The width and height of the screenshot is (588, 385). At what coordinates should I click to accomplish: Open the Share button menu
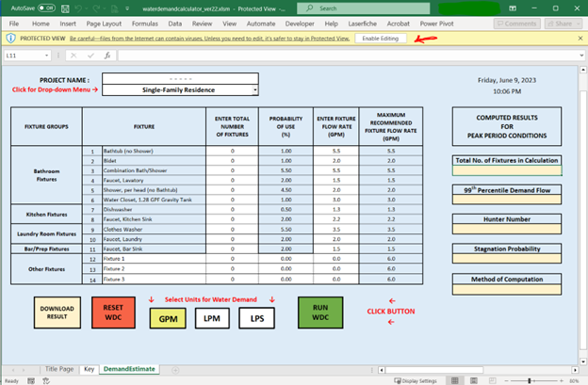[562, 23]
